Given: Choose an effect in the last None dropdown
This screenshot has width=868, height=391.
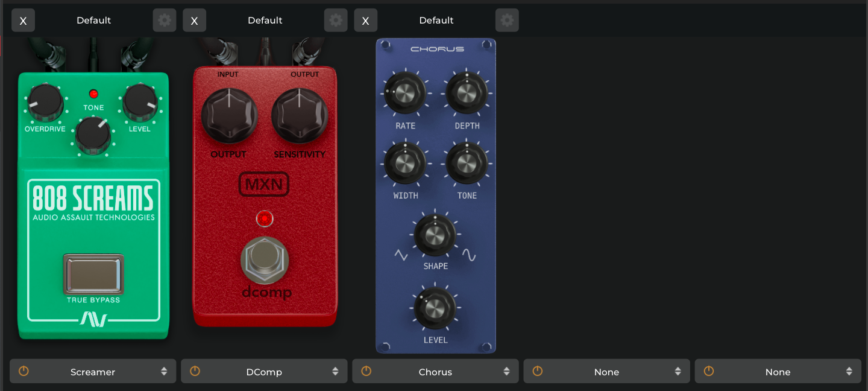Looking at the screenshot, I should 778,372.
